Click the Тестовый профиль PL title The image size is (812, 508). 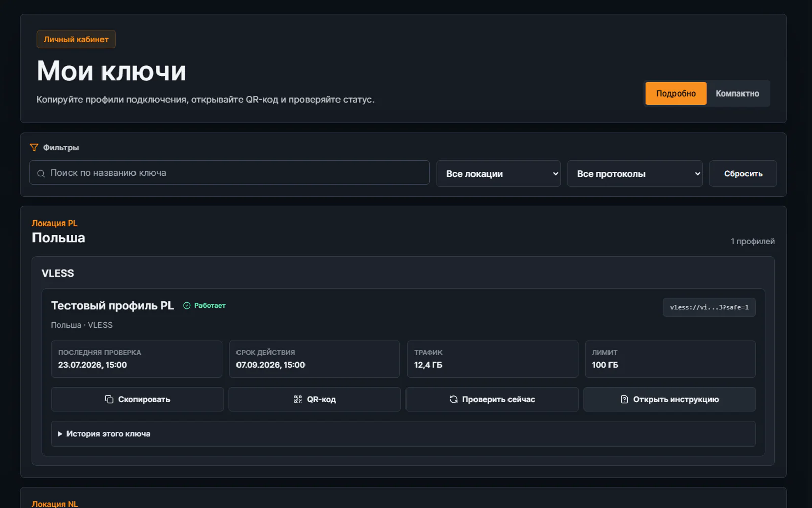click(112, 306)
